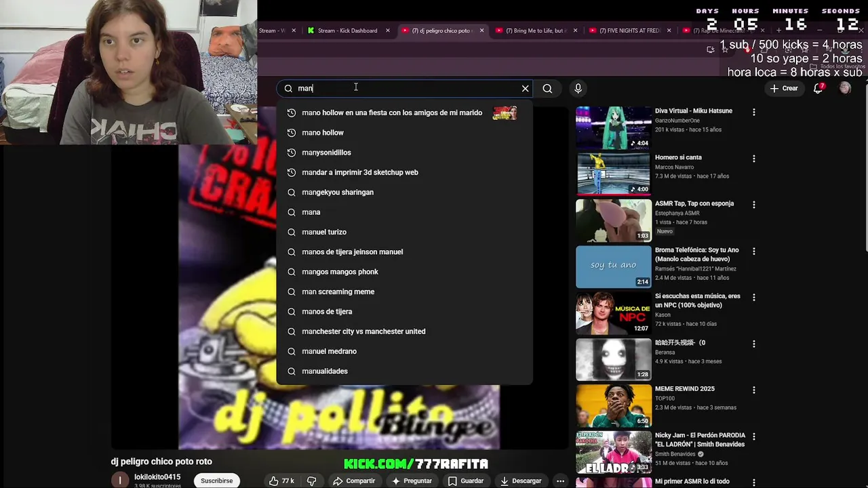The image size is (868, 488).
Task: Select the 'manualidades' suggestion
Action: pos(404,371)
